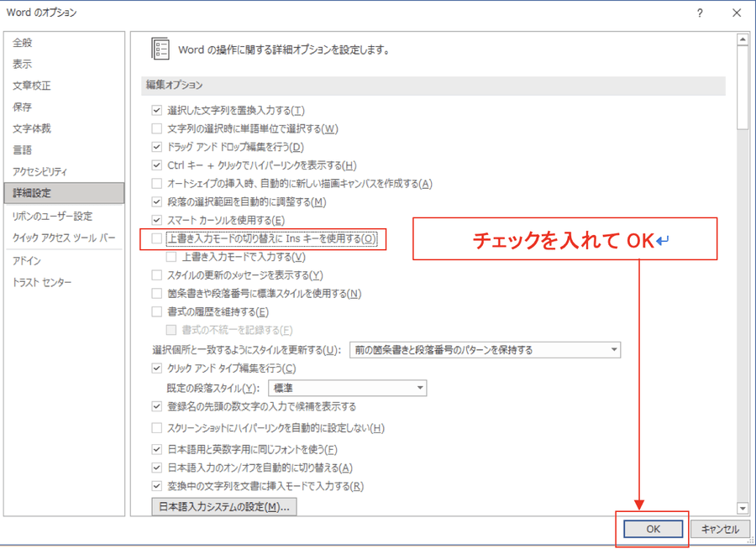Toggle 選択した文字列を置換入力する checkbox
756x549 pixels.
[x=157, y=110]
